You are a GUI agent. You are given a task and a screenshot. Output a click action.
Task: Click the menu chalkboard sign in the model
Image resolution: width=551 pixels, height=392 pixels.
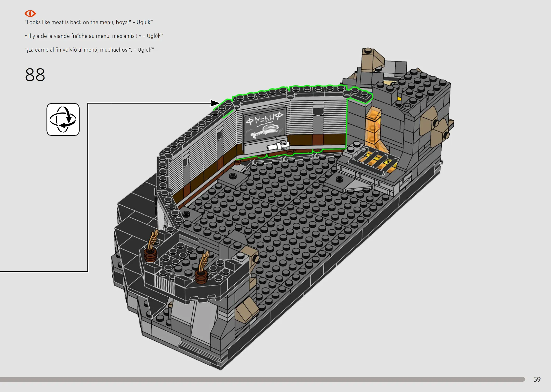point(265,124)
